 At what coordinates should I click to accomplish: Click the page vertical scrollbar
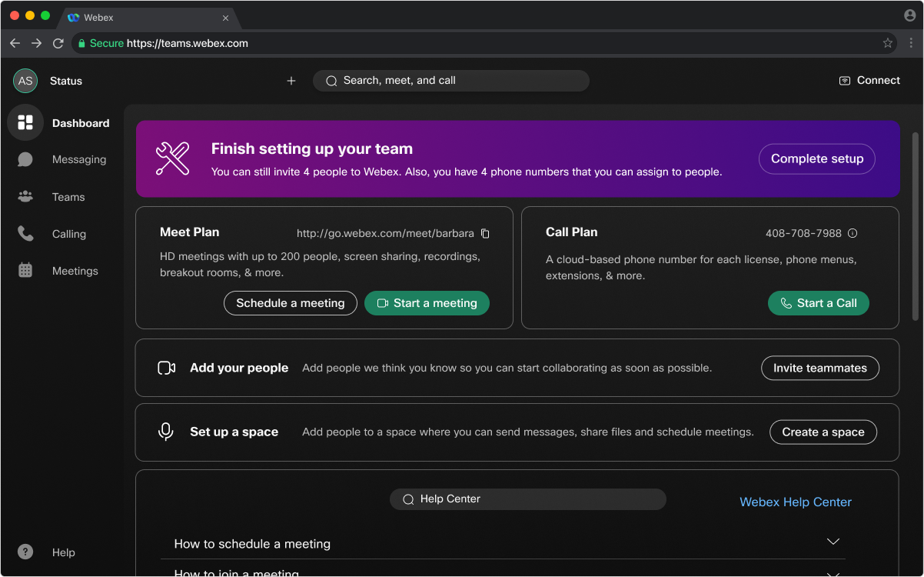(915, 226)
